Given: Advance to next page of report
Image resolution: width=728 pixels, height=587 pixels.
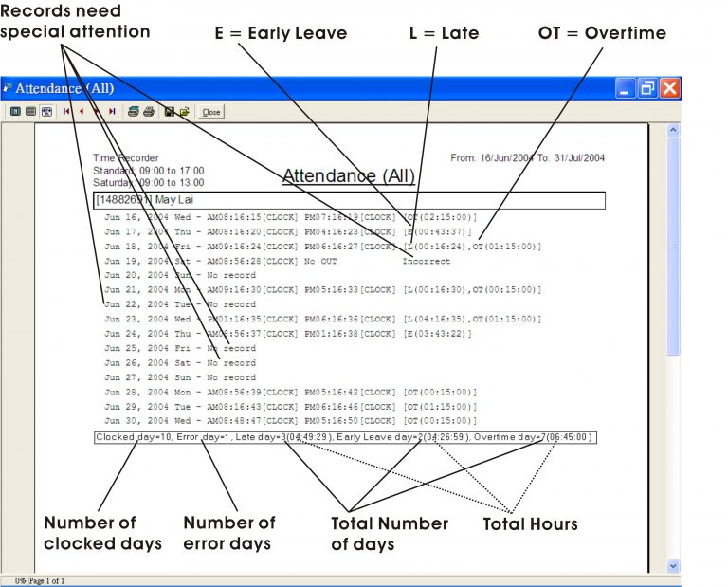Looking at the screenshot, I should tap(97, 111).
